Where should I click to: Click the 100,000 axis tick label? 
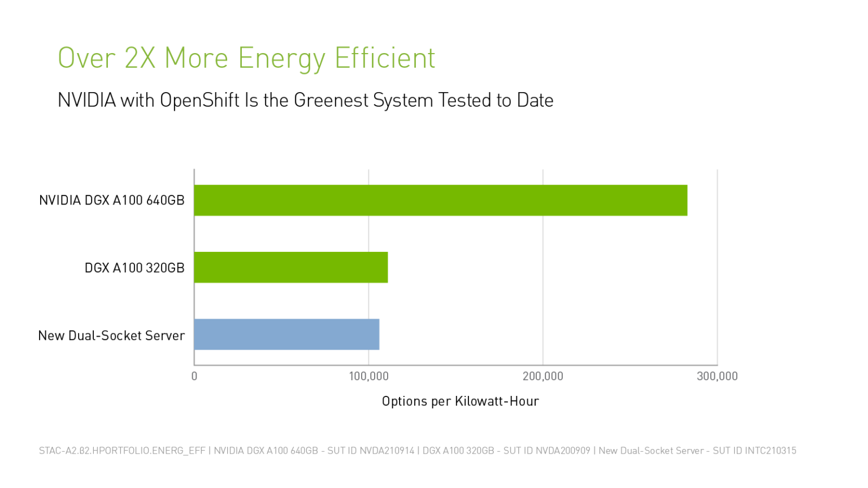368,376
